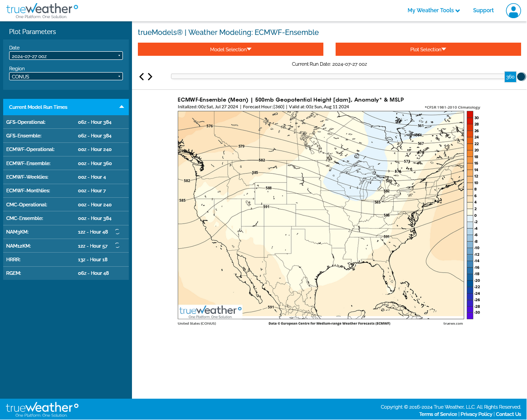Open the Contact Us link
Image resolution: width=527 pixels, height=420 pixels.
click(508, 414)
